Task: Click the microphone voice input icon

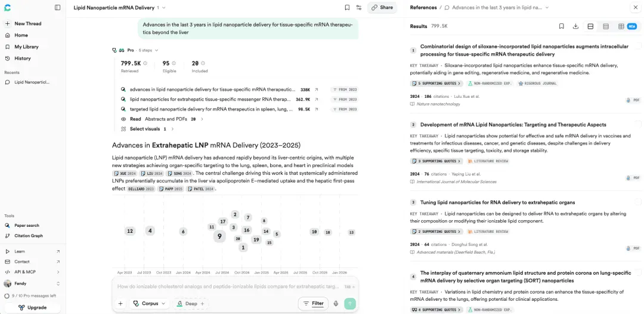Action: (336, 303)
